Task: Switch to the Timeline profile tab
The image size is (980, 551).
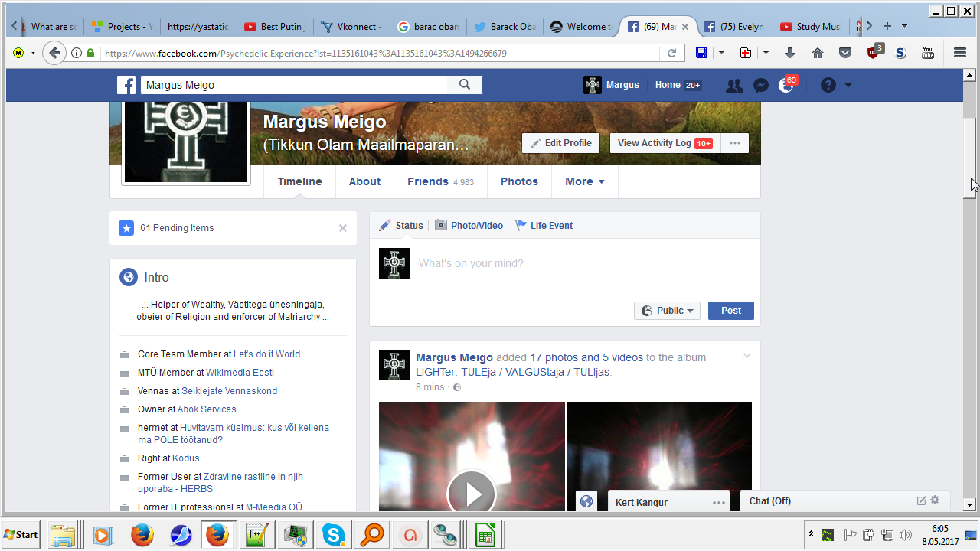Action: tap(300, 181)
